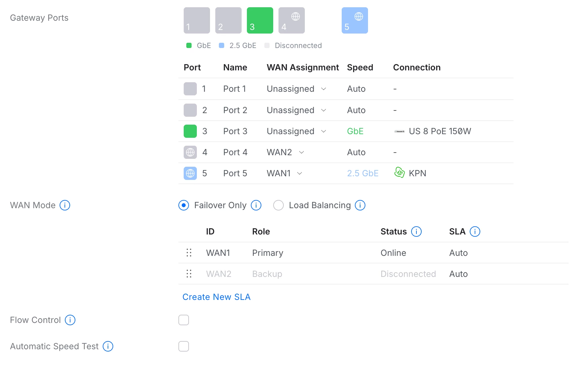This screenshot has height=392, width=580.
Task: Click the Disconnected status of WAN2
Action: tap(408, 274)
